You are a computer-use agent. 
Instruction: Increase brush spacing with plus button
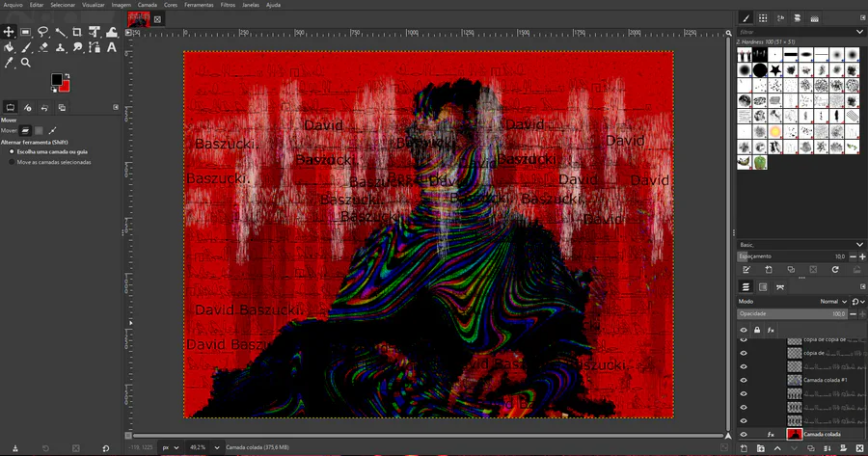coord(862,256)
